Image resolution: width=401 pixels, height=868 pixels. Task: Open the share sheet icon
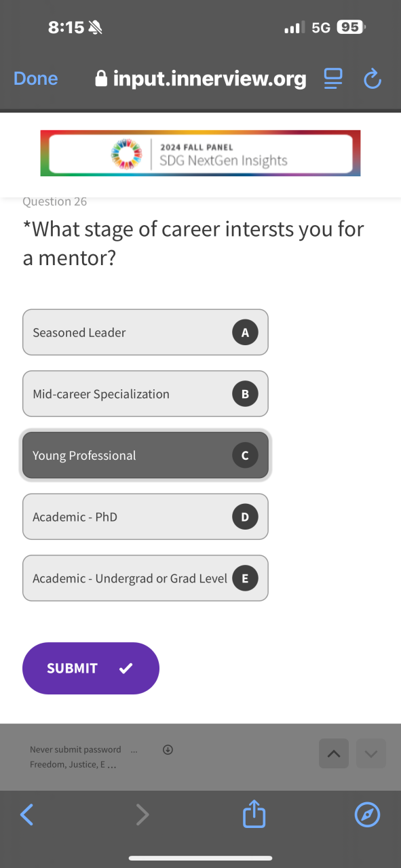tap(254, 814)
